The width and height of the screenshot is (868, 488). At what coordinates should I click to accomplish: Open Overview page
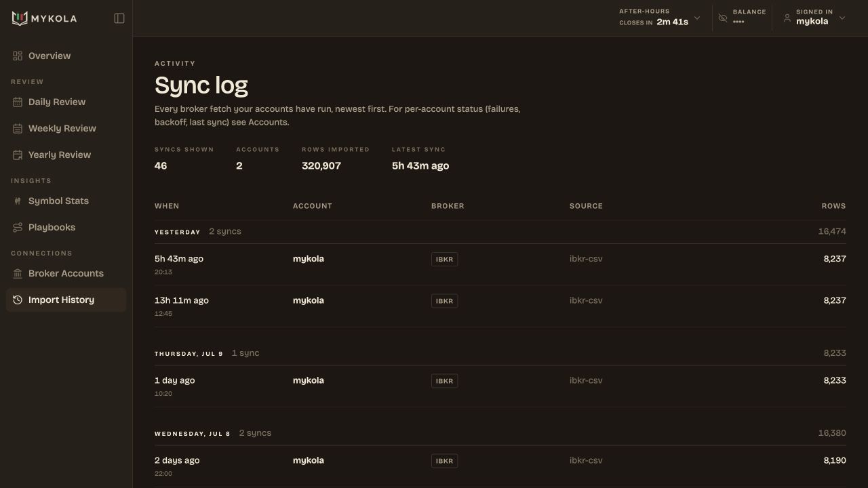66,56
